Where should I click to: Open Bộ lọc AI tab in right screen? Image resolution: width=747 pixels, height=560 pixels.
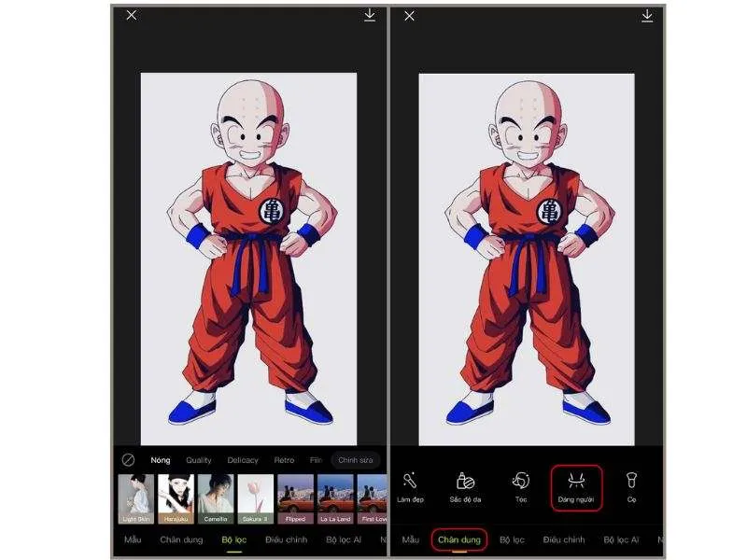coord(621,539)
